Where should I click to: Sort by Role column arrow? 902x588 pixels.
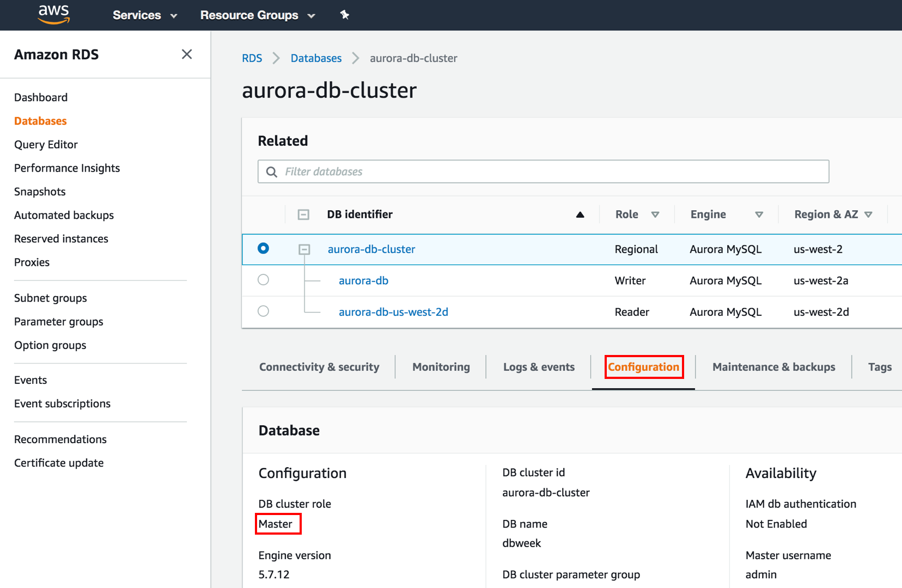pyautogui.click(x=655, y=215)
